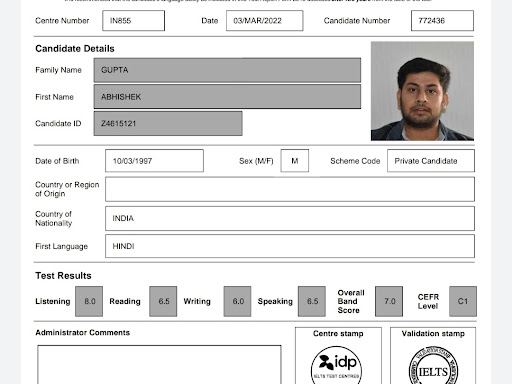Click the empty Country or Region of Origin field
The width and height of the screenshot is (512, 384).
coord(290,189)
